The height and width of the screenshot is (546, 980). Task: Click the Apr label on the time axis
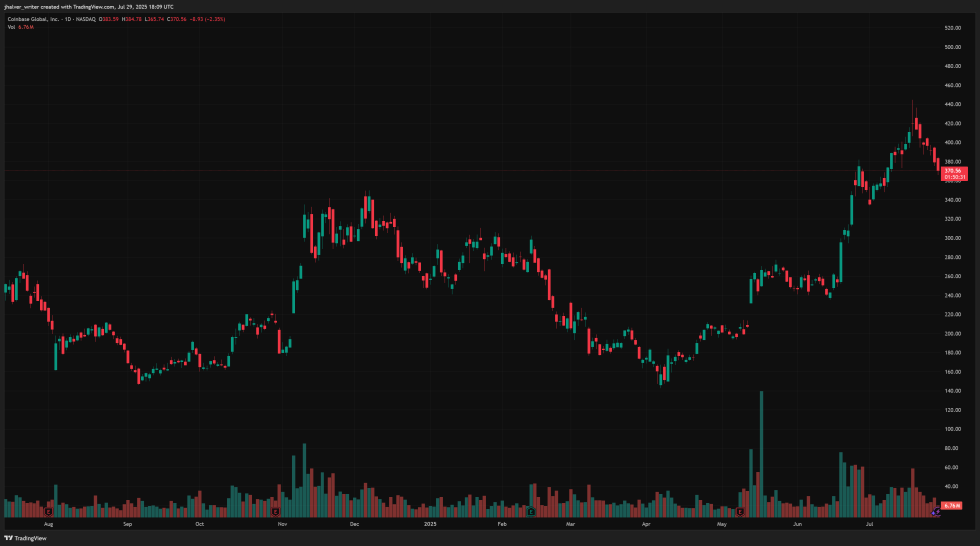tap(646, 523)
